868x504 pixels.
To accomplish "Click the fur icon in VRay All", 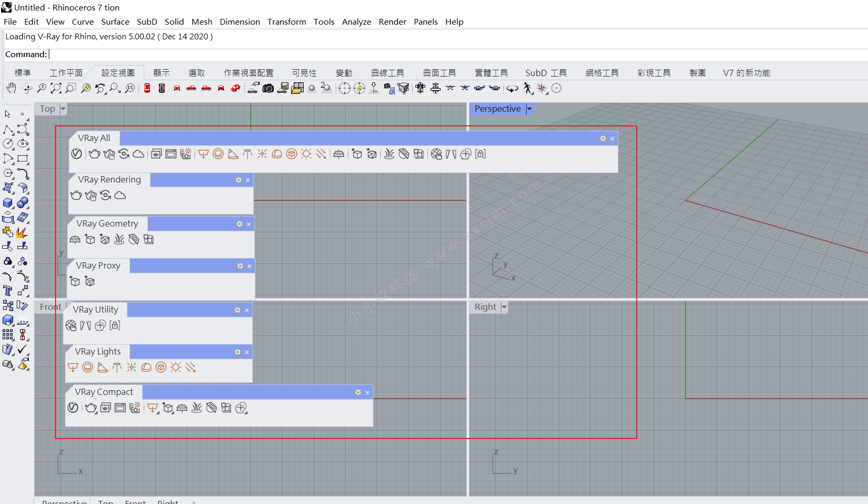I will coord(389,154).
